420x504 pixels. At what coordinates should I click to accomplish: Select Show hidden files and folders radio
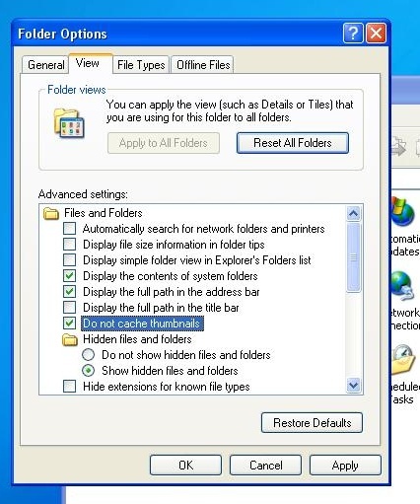click(x=88, y=371)
